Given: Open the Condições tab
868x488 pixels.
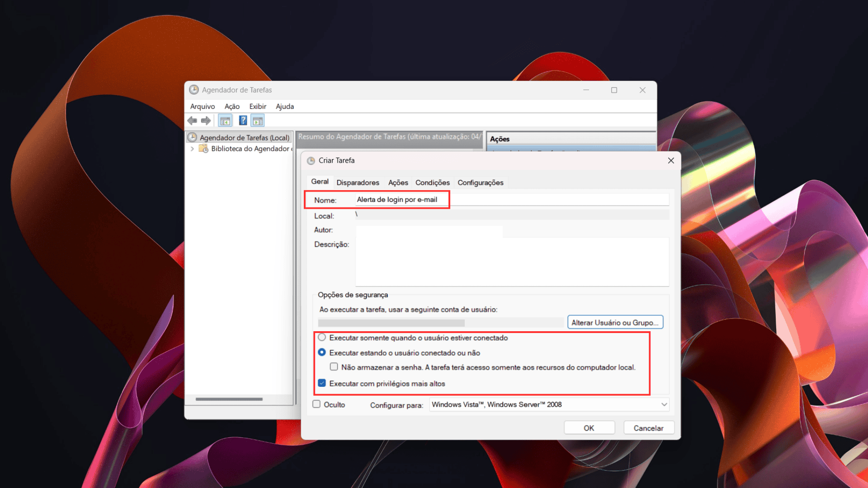Looking at the screenshot, I should coord(432,183).
